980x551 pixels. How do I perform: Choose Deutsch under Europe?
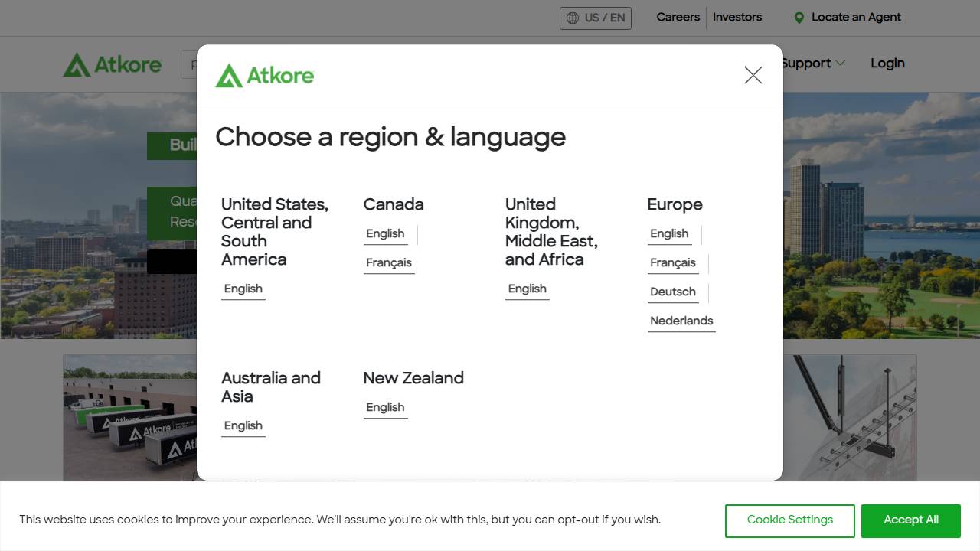pos(672,292)
